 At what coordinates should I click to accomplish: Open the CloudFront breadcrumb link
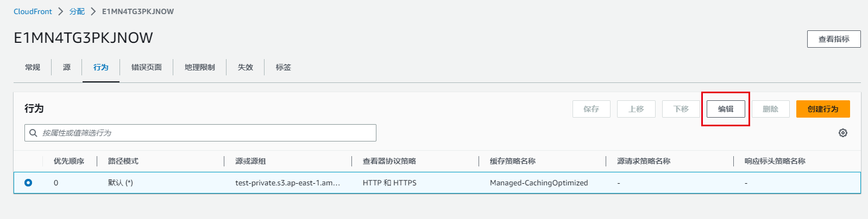33,11
